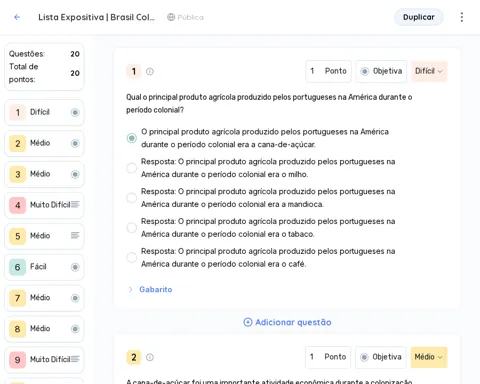
Task: Click the text-type lines icon in sidebar item 9
Action: (75, 359)
